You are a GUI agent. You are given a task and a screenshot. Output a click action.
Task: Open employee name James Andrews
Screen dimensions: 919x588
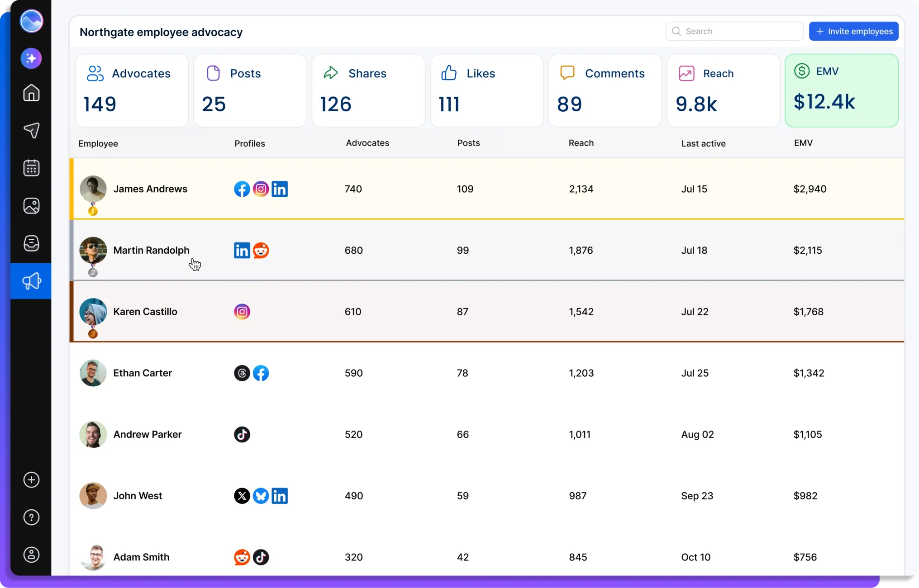point(150,189)
